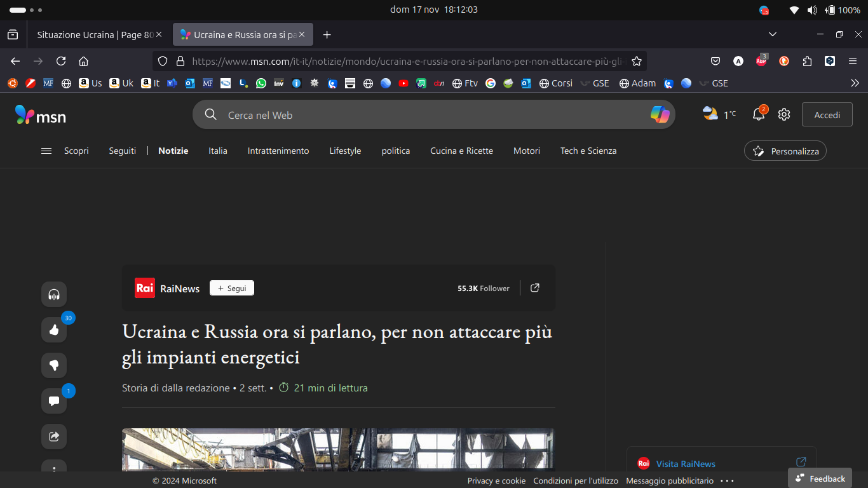Image resolution: width=868 pixels, height=488 pixels.
Task: Click the RaiNews publisher name
Action: [180, 288]
